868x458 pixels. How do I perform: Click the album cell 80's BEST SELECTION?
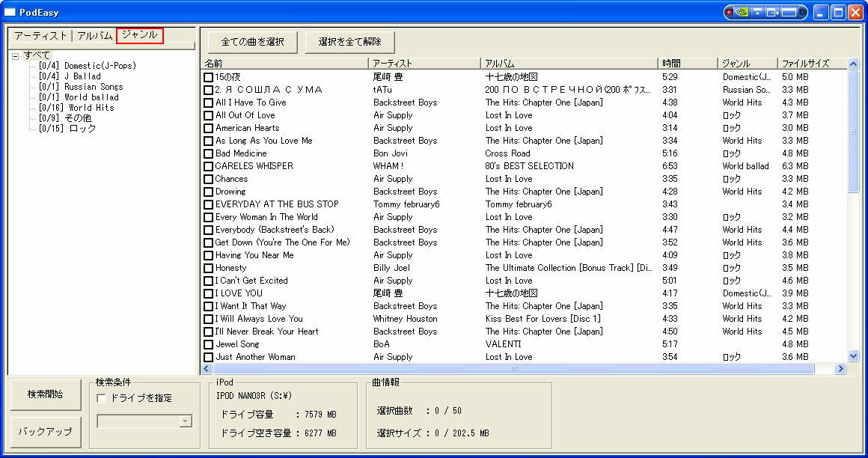tap(529, 166)
